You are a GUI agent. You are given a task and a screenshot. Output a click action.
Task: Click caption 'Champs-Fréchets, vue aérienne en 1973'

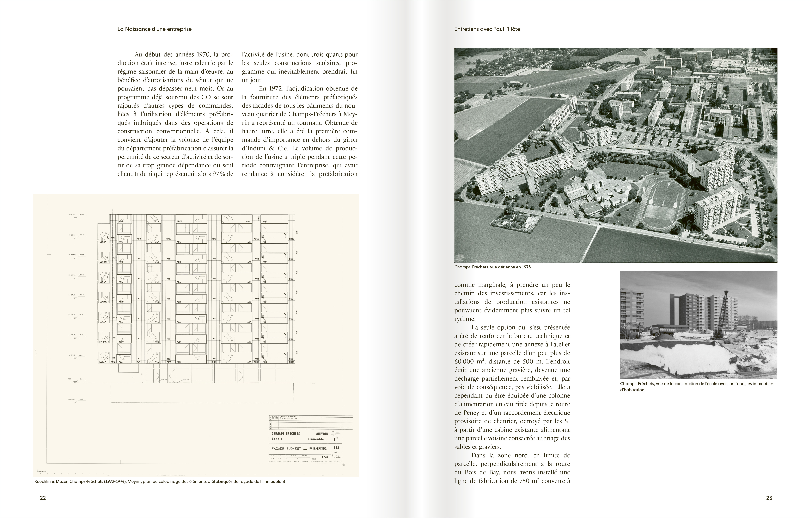click(492, 267)
